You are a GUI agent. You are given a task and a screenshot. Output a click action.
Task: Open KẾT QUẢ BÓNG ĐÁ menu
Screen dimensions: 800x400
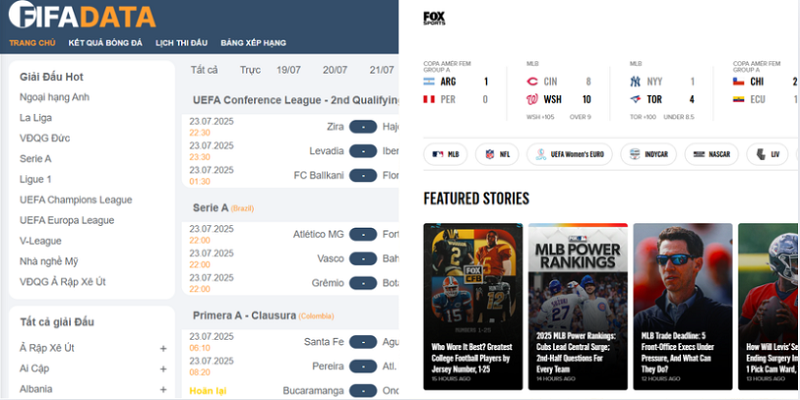click(x=106, y=43)
